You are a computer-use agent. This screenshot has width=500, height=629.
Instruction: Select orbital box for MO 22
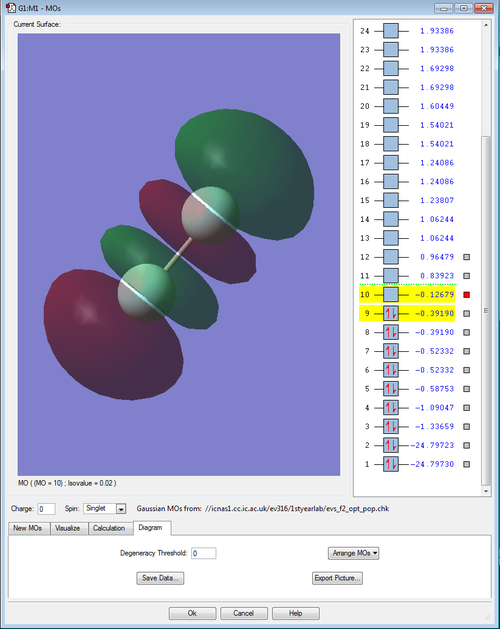(x=390, y=69)
